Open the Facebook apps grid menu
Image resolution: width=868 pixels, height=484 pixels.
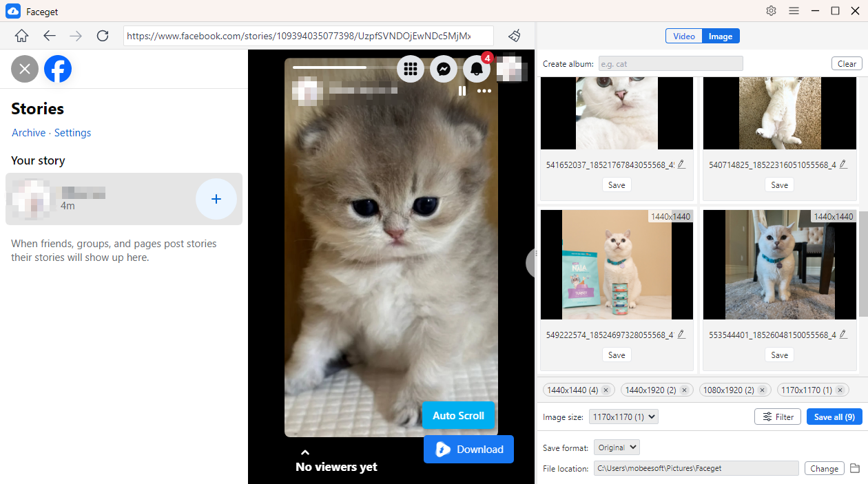[x=411, y=69]
